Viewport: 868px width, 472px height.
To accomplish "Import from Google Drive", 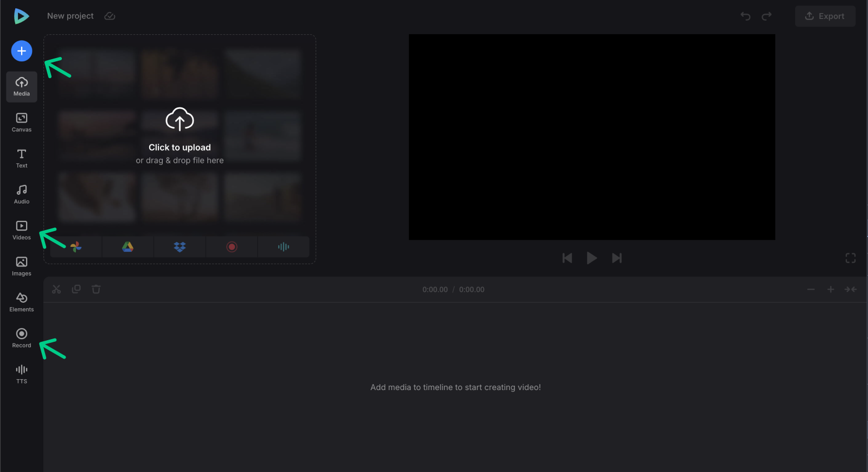I will click(127, 247).
